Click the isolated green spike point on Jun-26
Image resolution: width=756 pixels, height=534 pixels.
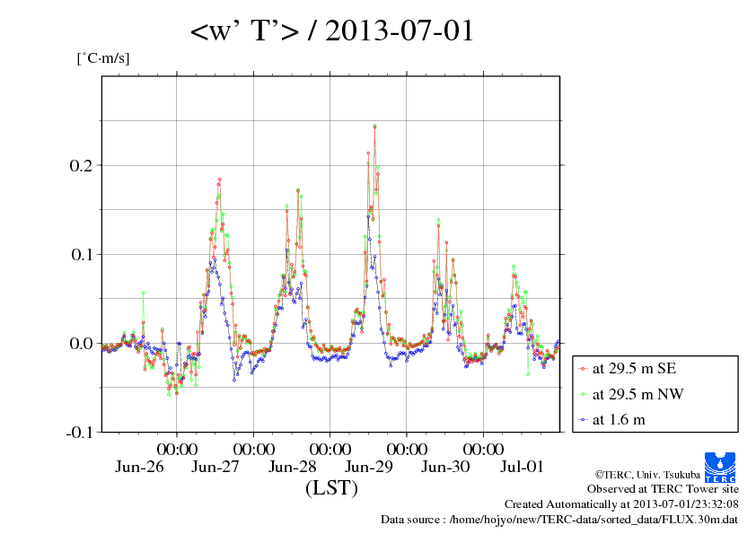click(x=143, y=293)
